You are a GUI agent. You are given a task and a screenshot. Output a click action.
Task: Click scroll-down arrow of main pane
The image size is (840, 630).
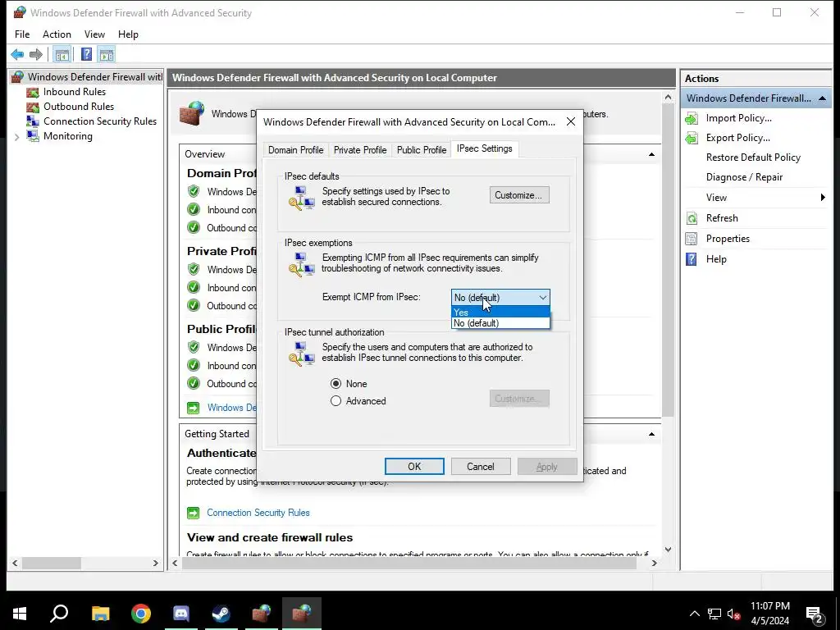(668, 549)
